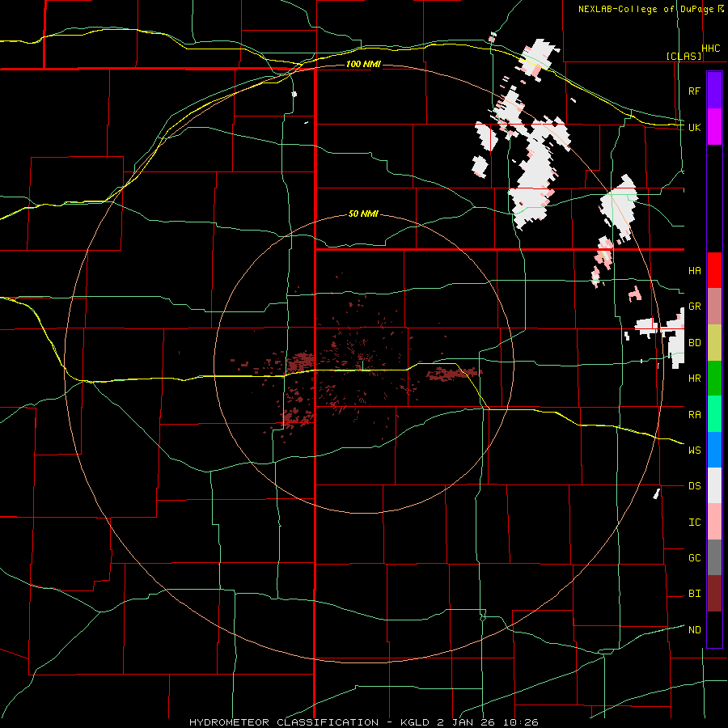
Task: Click the GC gray legend color swatch
Action: coord(714,557)
